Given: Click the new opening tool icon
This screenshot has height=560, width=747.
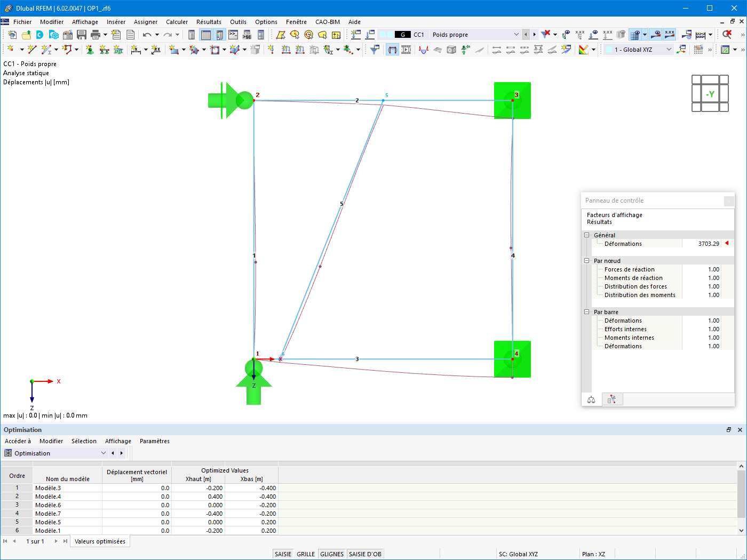Looking at the screenshot, I should [214, 50].
